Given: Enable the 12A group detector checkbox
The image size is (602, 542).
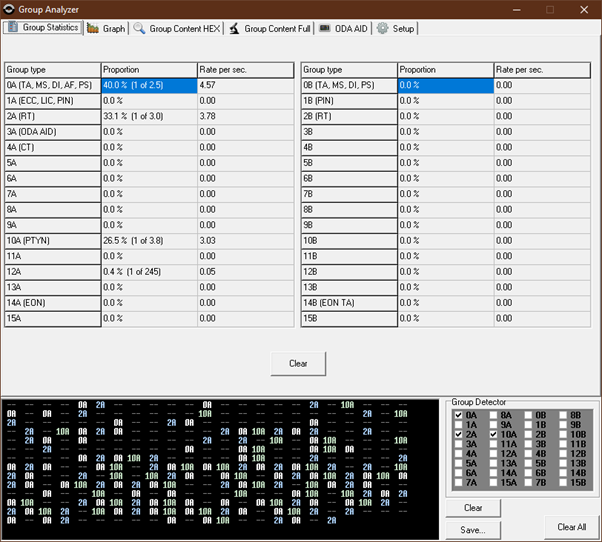Looking at the screenshot, I should pos(494,454).
